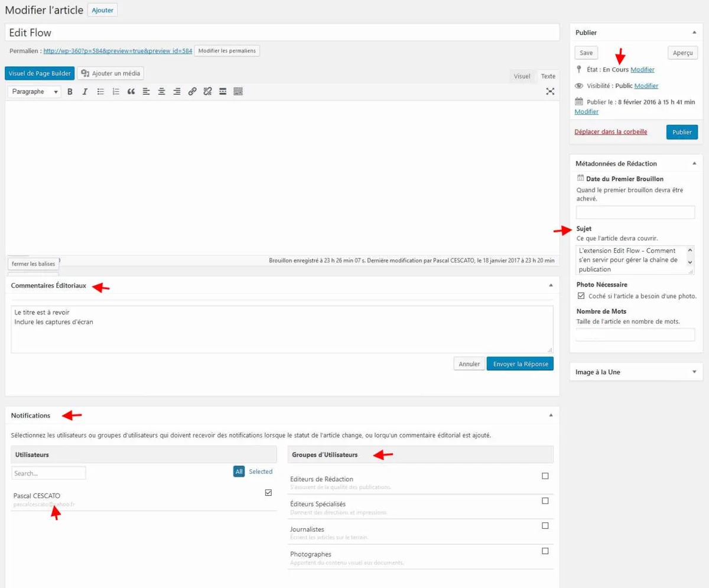Insert the Read More tag
This screenshot has width=709, height=588.
point(223,92)
